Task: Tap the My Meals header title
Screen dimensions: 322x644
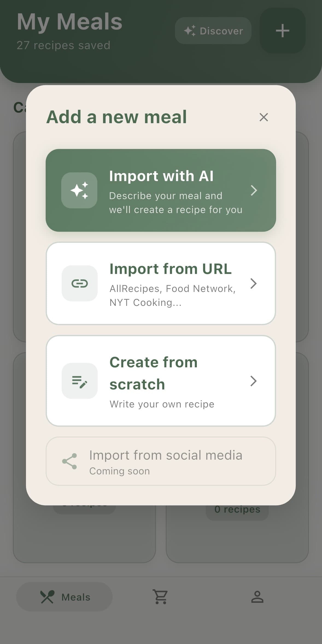Action: (69, 22)
